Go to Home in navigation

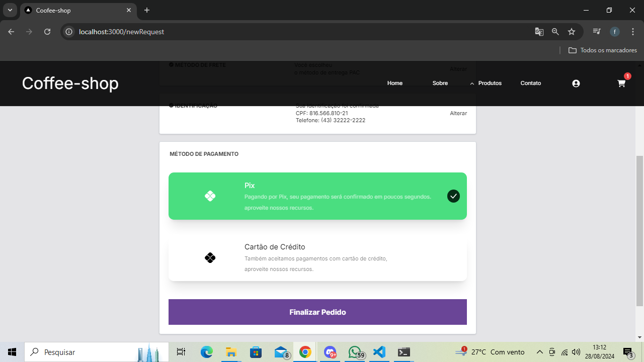(x=395, y=83)
